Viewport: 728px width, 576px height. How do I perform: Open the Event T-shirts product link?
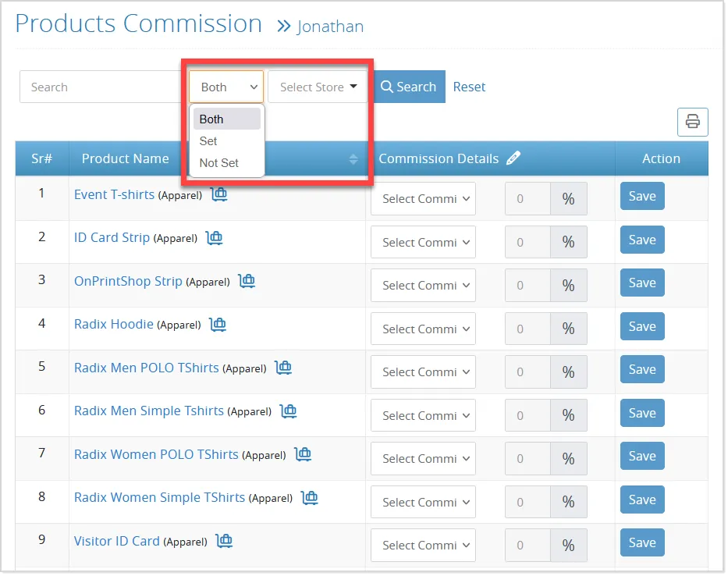pyautogui.click(x=114, y=194)
